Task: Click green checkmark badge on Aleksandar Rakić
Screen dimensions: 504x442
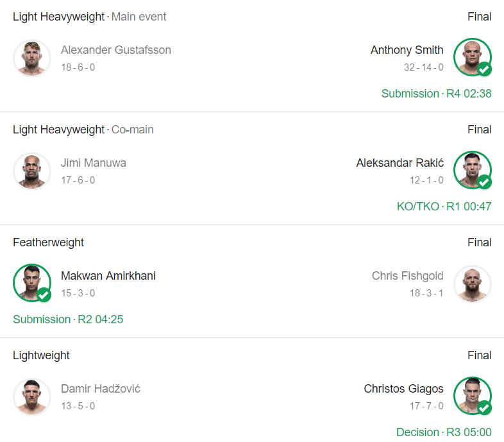Action: [484, 182]
